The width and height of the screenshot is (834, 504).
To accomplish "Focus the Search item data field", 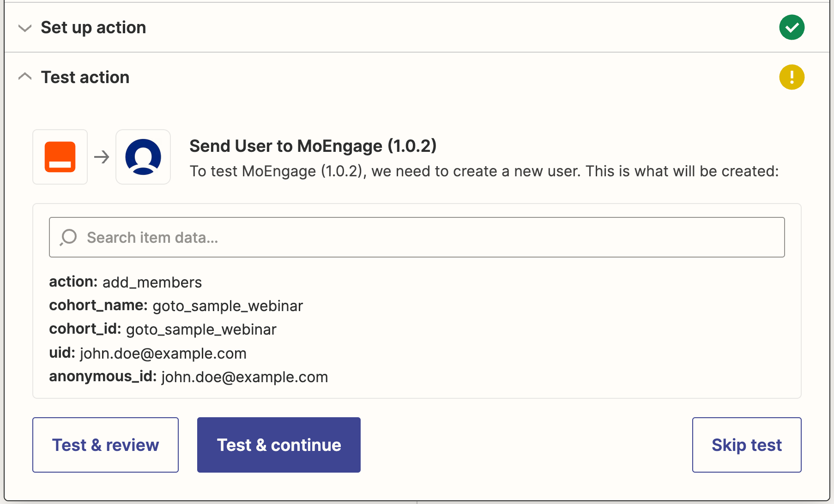I will 417,237.
